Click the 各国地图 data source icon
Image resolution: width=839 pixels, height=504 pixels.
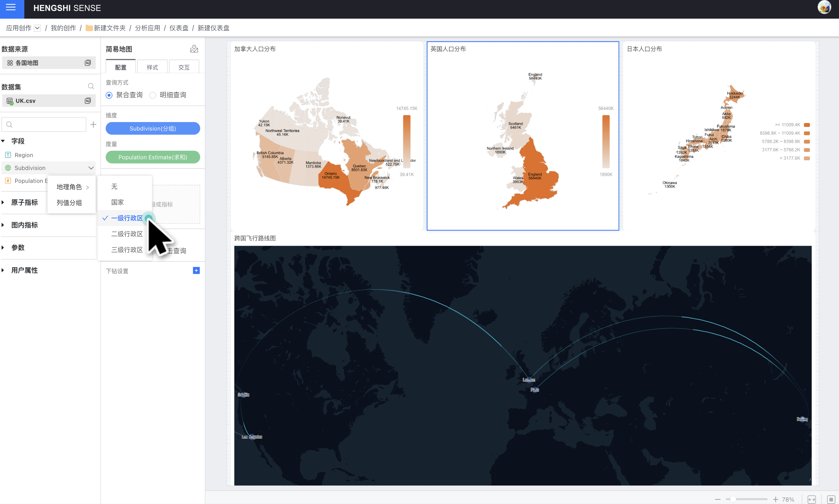point(10,62)
